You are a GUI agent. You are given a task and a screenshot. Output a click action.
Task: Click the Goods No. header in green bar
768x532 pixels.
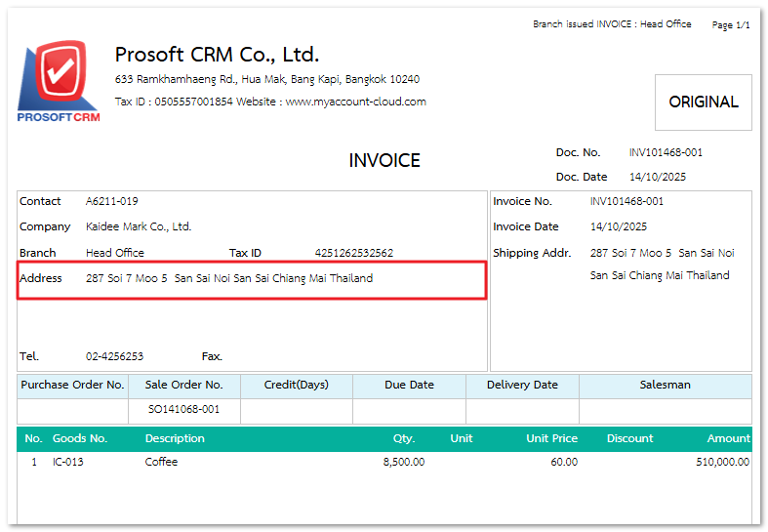(x=80, y=438)
